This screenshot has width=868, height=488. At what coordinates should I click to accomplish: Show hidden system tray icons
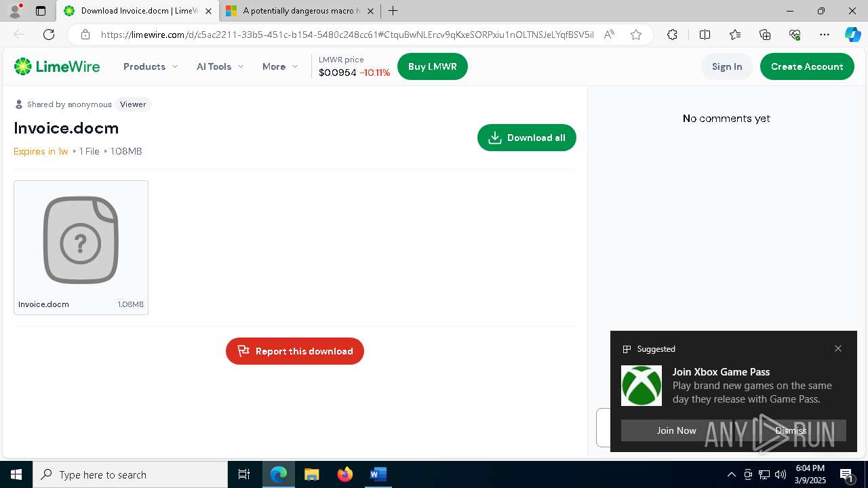pyautogui.click(x=732, y=474)
